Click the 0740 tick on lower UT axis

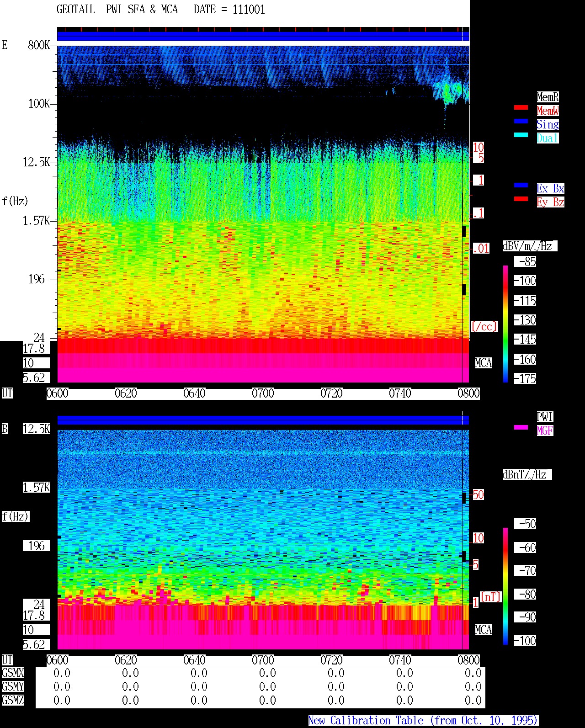click(400, 660)
